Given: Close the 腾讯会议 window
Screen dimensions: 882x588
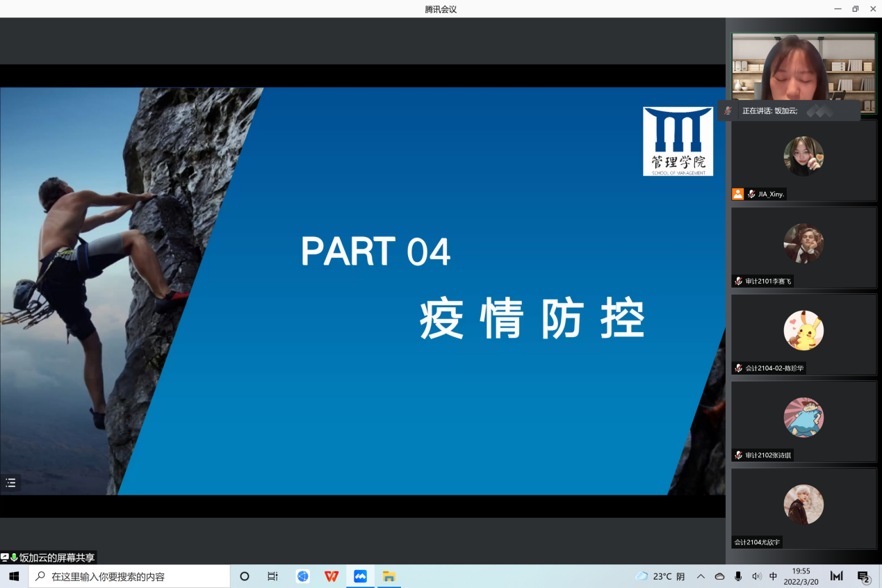Looking at the screenshot, I should pos(873,9).
